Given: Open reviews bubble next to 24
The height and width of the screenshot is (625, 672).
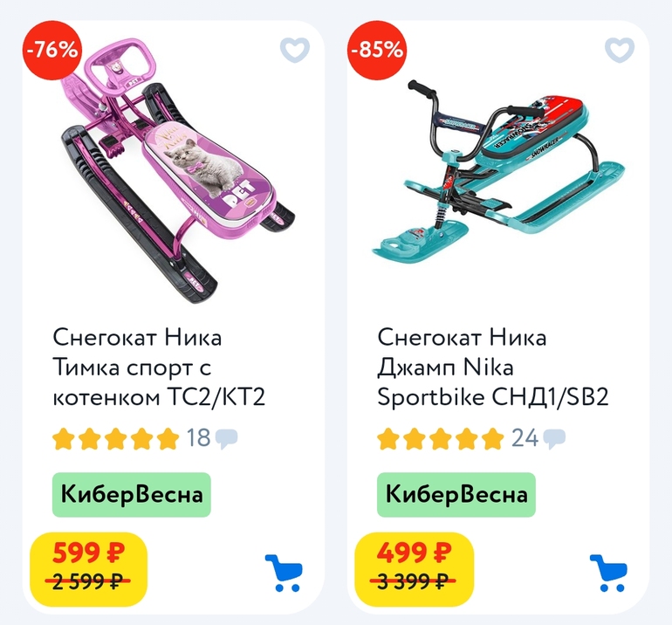Looking at the screenshot, I should (554, 439).
